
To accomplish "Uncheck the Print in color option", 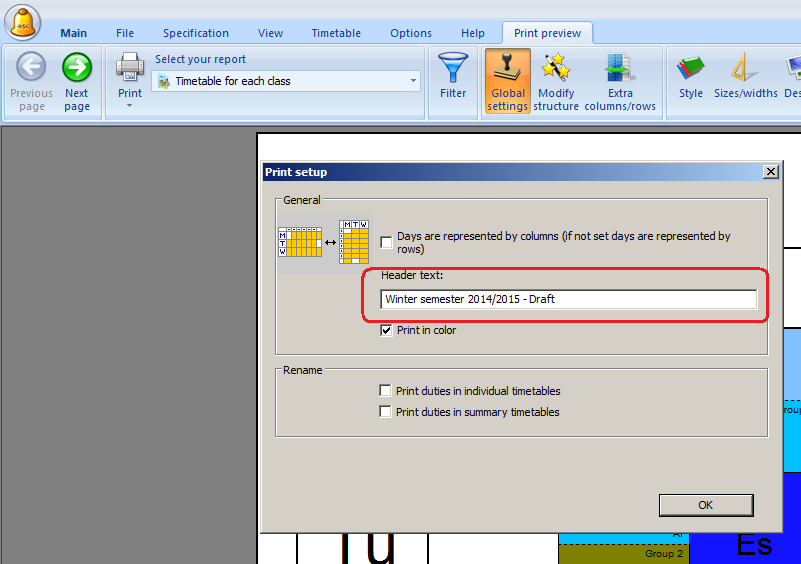I will 386,331.
